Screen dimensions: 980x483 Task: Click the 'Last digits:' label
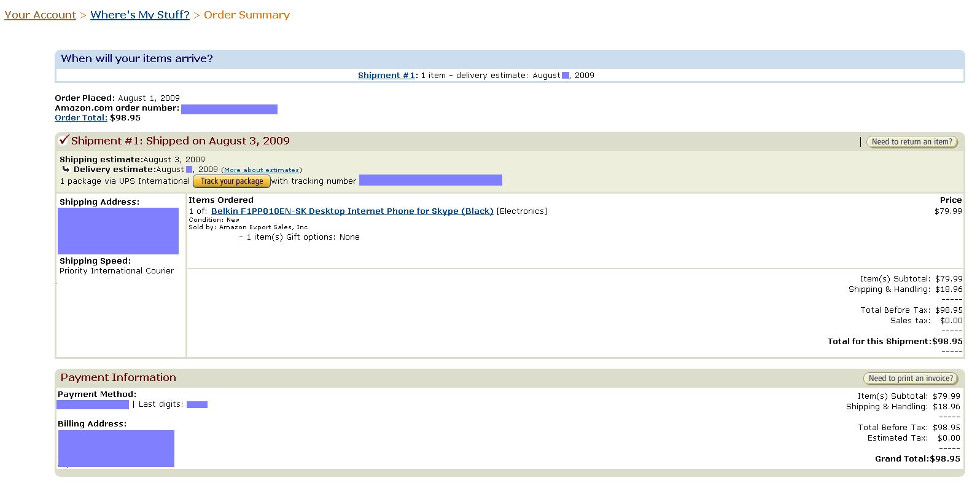click(x=161, y=404)
